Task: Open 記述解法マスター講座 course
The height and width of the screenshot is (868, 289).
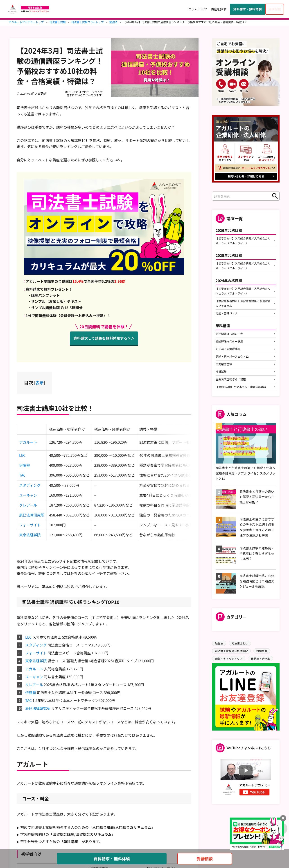Action: (246, 341)
